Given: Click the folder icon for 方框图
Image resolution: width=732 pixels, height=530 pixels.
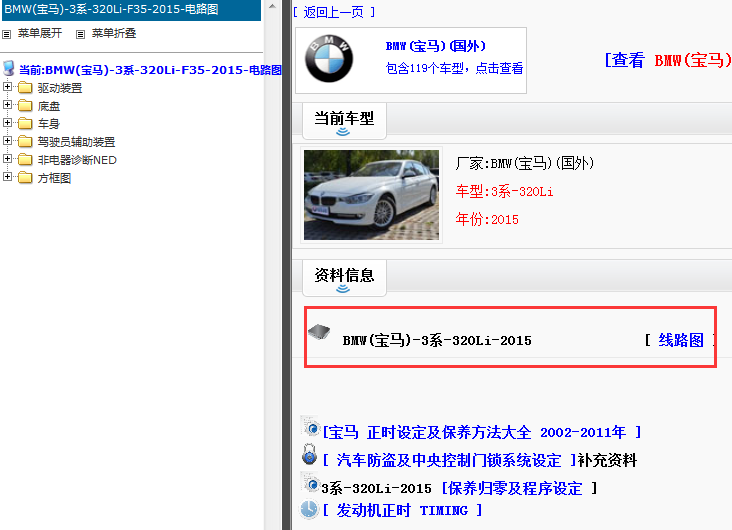Looking at the screenshot, I should tap(25, 177).
